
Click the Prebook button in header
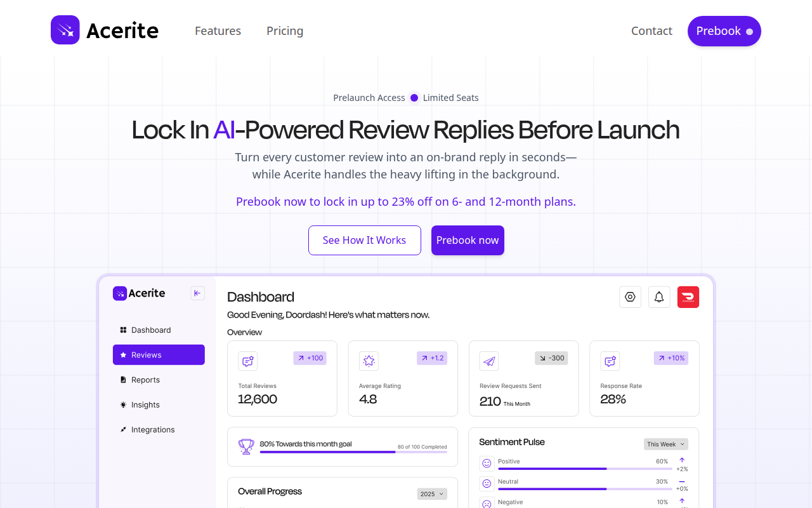724,31
